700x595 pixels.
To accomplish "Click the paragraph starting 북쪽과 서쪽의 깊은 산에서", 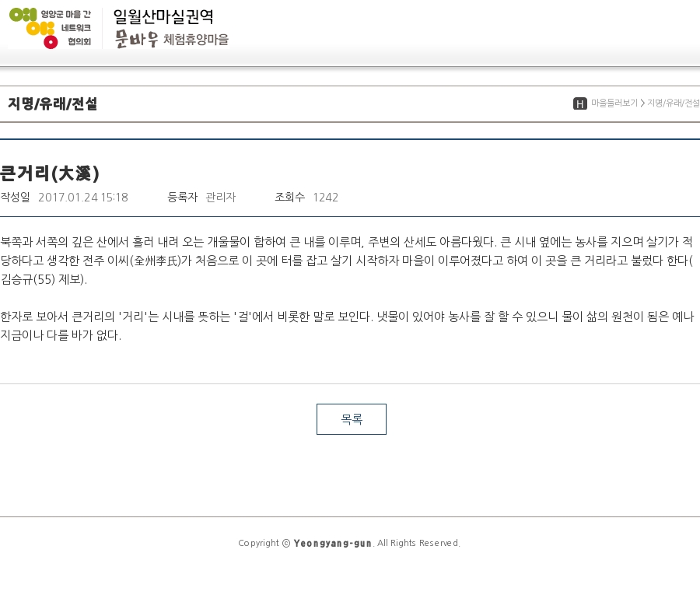I will 347,261.
